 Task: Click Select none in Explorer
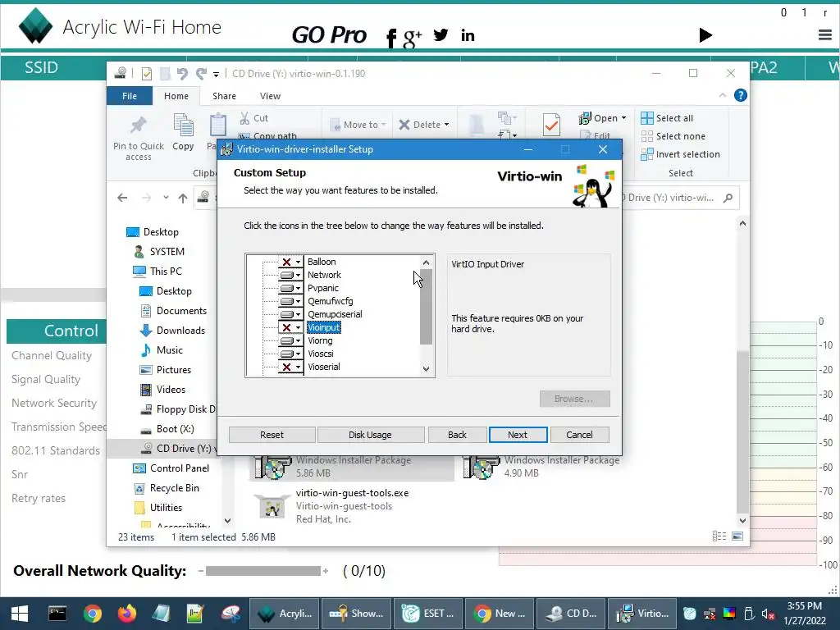click(x=673, y=136)
